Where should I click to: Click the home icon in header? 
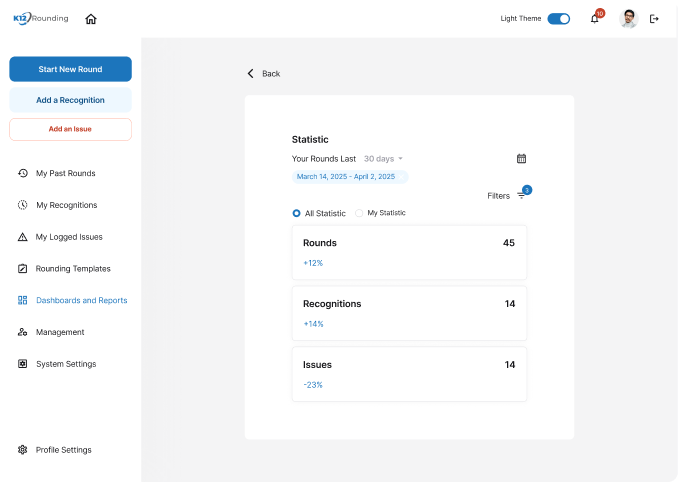tap(91, 19)
